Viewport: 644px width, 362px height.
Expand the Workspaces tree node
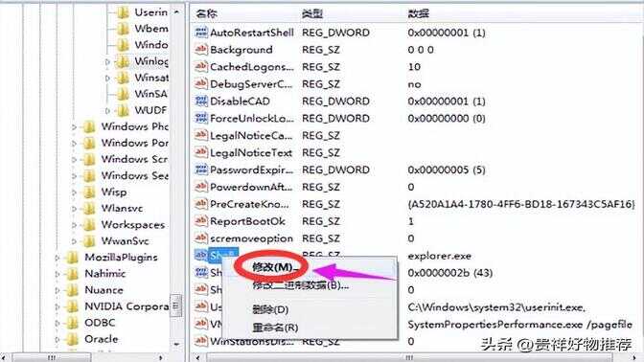(x=75, y=225)
